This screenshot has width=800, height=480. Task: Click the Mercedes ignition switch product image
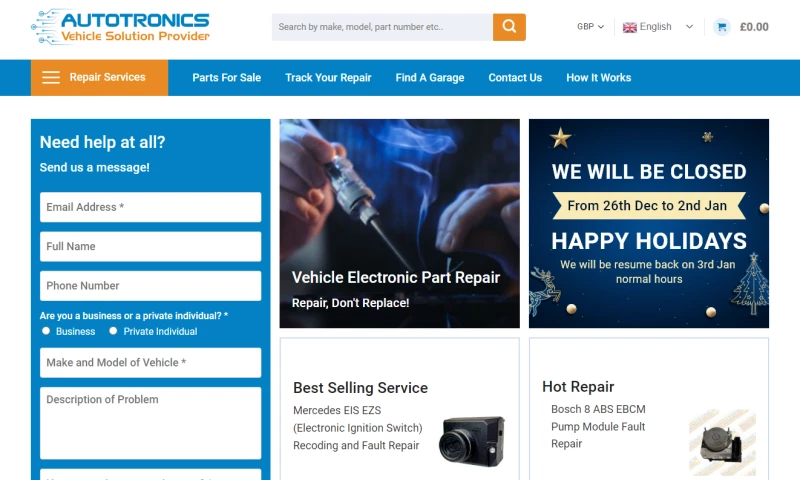472,441
